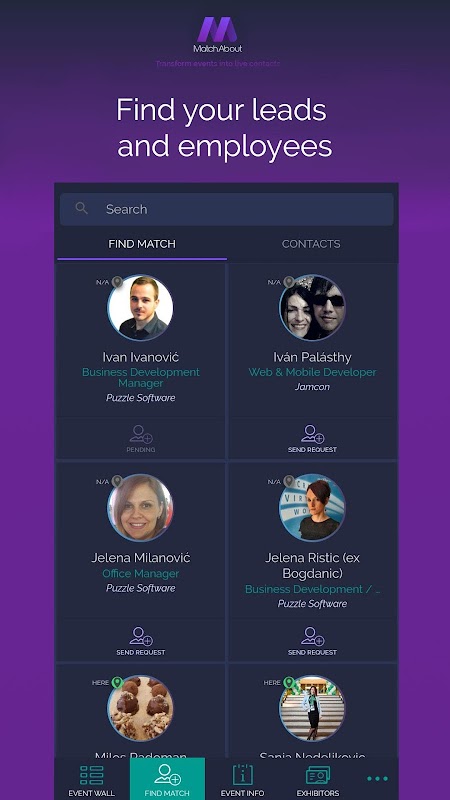Screen dimensions: 450x800
Task: Open Jelena Milanović's profile picture
Action: point(140,508)
